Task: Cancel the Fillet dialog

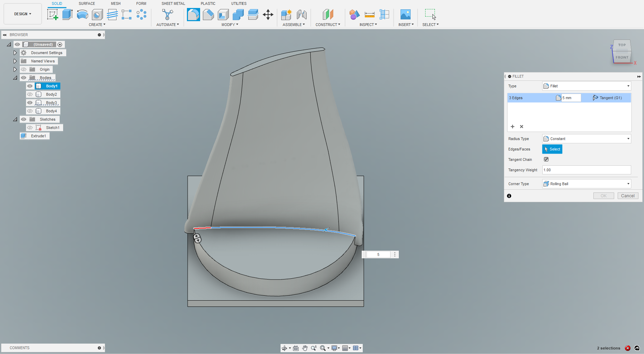Action: tap(628, 196)
